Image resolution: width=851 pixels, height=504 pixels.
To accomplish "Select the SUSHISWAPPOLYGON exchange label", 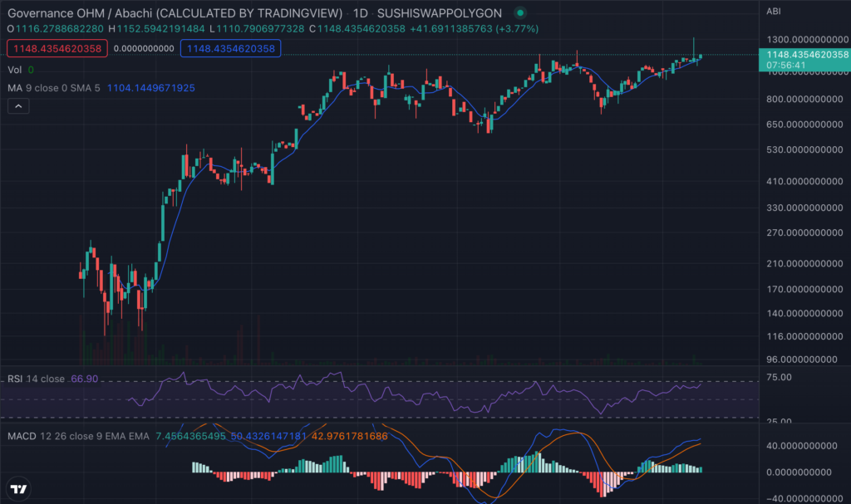I will [x=439, y=13].
